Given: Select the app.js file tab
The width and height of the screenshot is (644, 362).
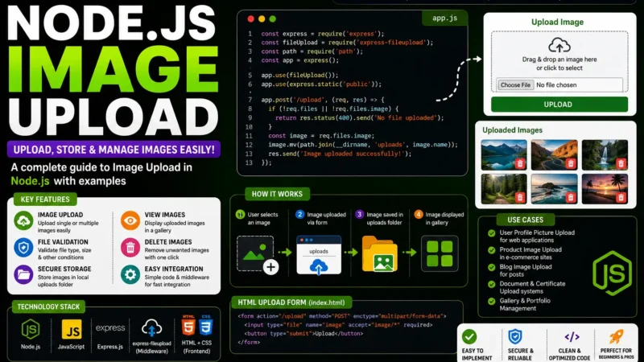Looking at the screenshot, I should coord(445,18).
